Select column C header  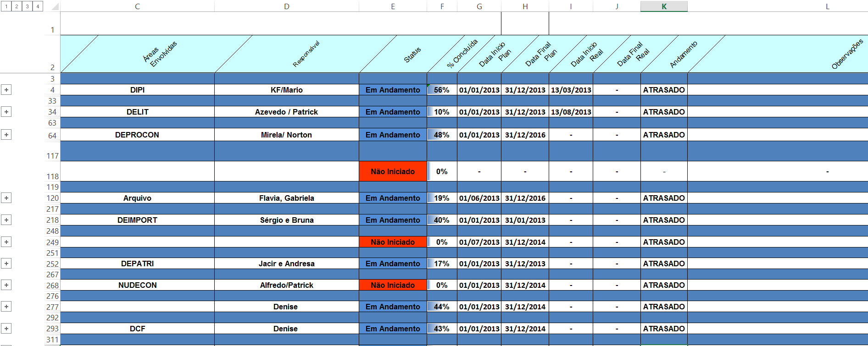pos(137,6)
